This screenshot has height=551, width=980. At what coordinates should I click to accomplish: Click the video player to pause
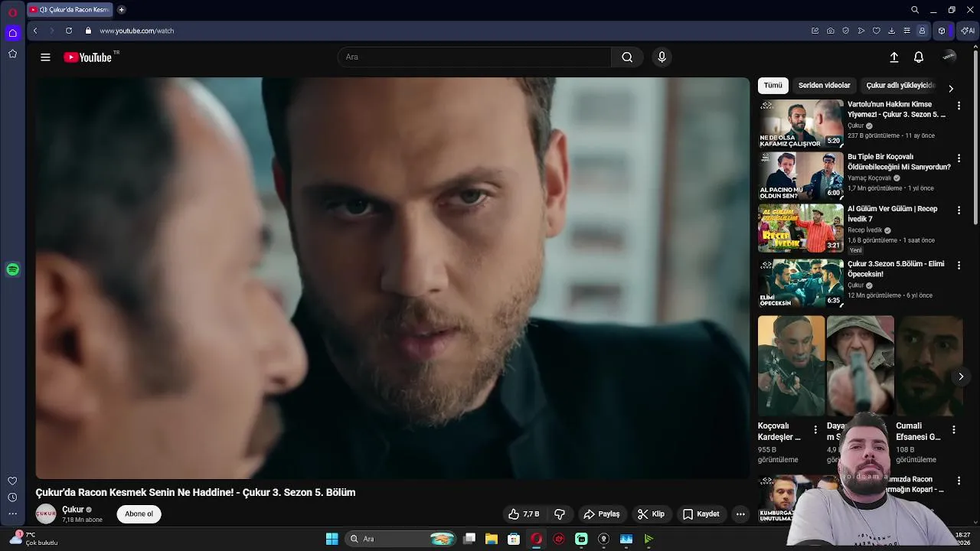click(392, 278)
